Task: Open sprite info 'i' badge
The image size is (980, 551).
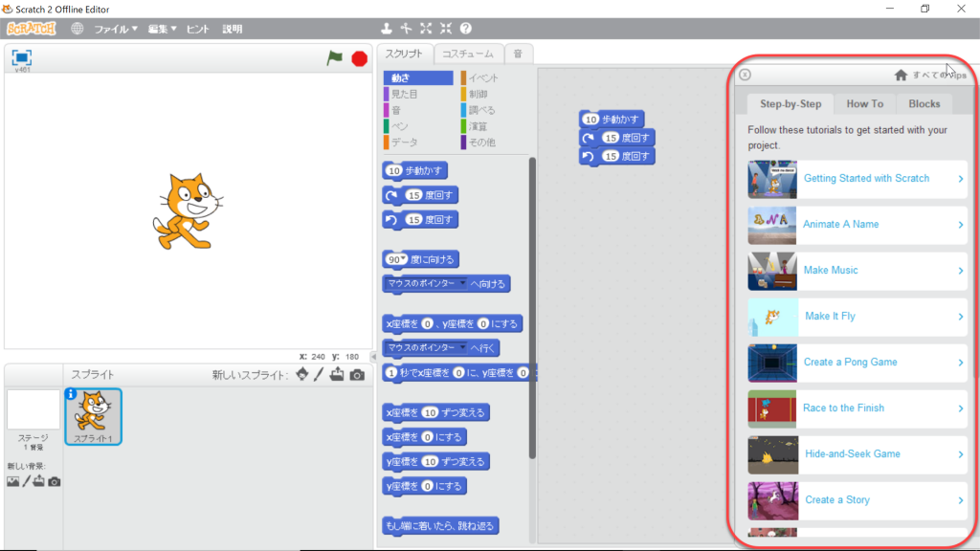Action: coord(71,394)
